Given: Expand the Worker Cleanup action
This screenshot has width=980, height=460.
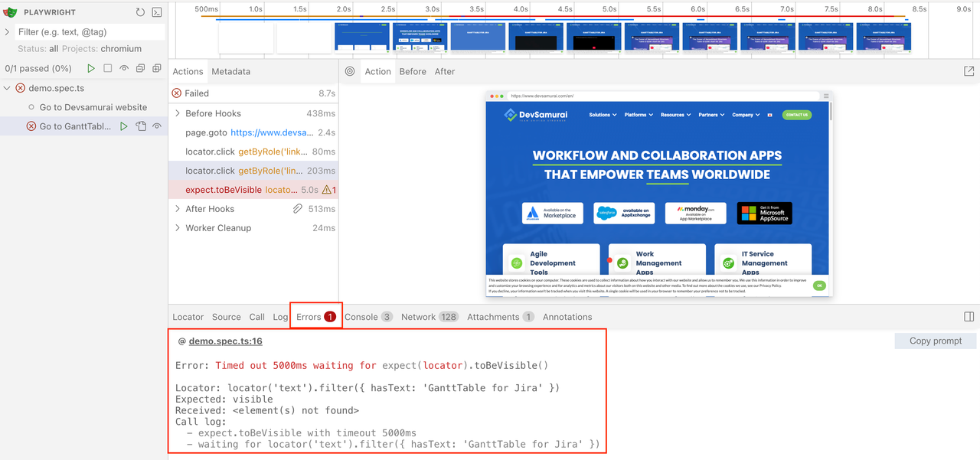Looking at the screenshot, I should (x=178, y=227).
